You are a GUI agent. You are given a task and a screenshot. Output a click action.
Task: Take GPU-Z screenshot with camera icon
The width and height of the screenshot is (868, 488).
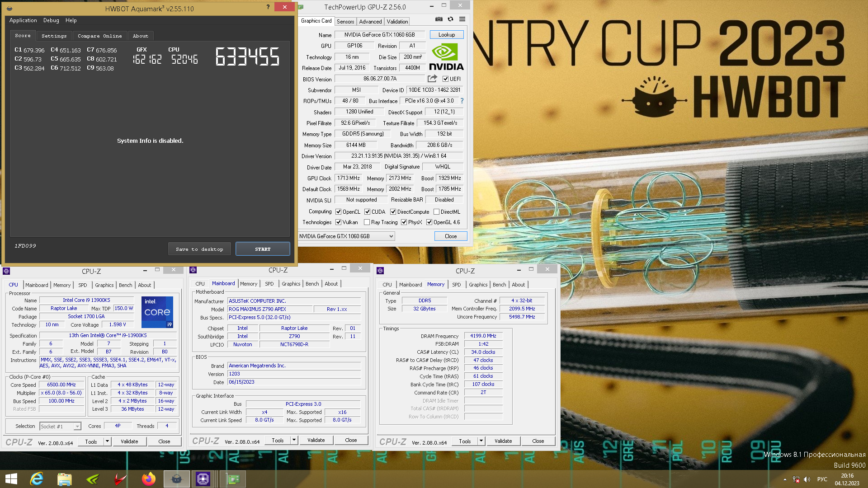[x=439, y=19]
